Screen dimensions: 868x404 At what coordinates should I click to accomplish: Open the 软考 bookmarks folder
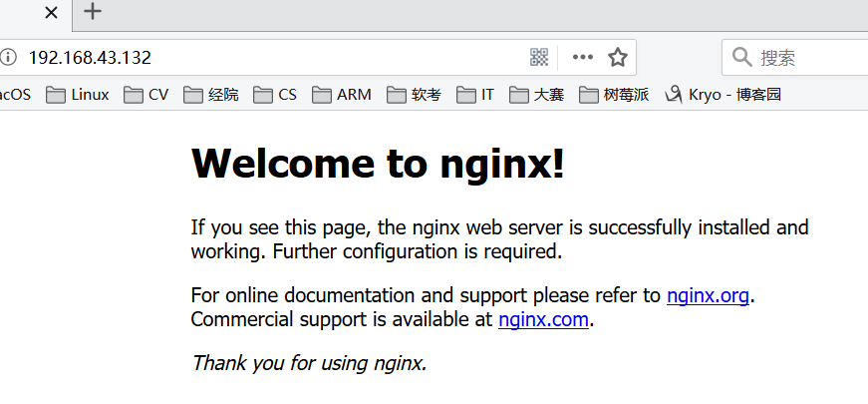point(414,95)
